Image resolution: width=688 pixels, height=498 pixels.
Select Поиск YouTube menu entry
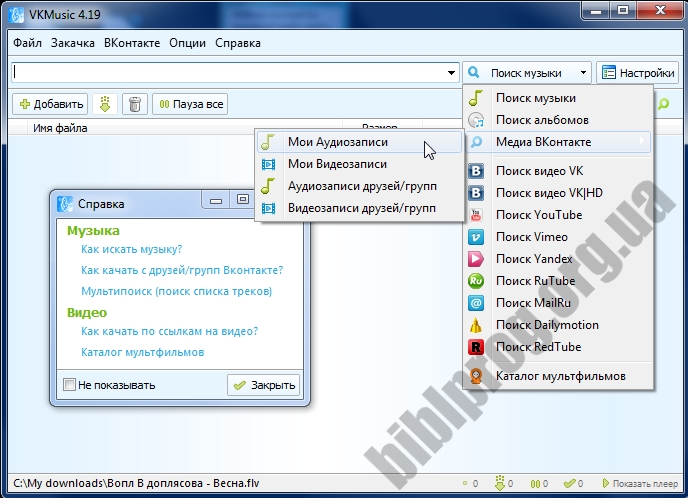tap(558, 215)
